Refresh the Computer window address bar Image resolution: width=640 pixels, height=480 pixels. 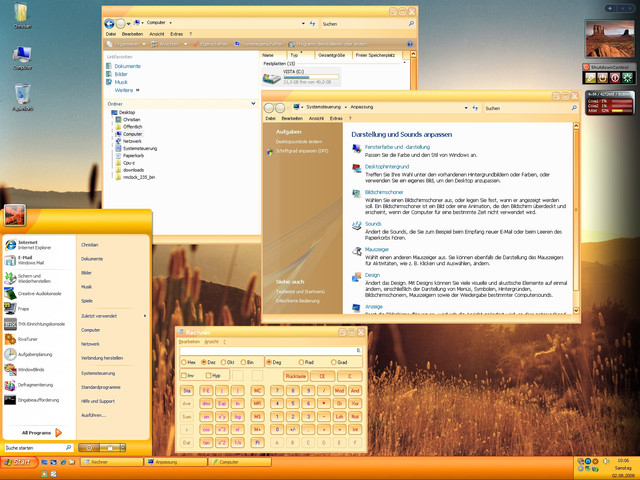point(313,24)
